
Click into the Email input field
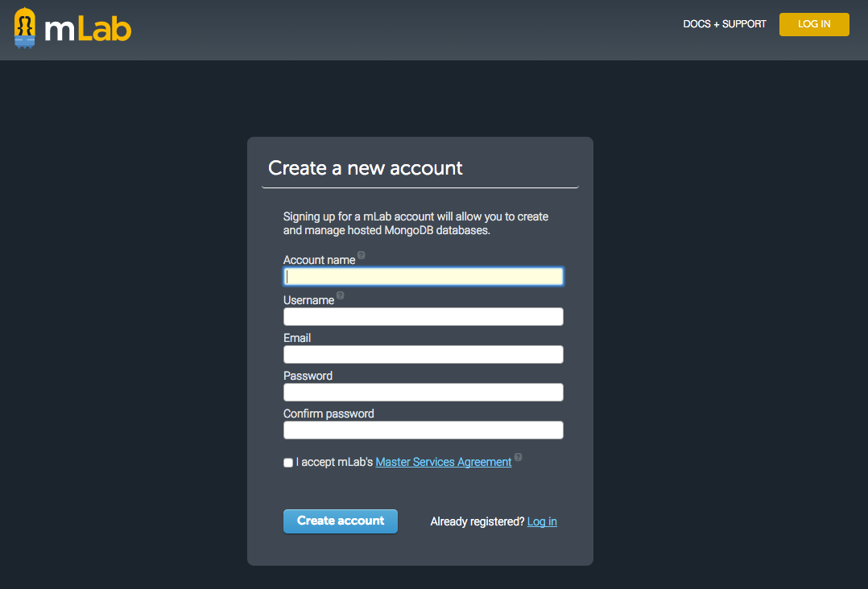pyautogui.click(x=424, y=355)
